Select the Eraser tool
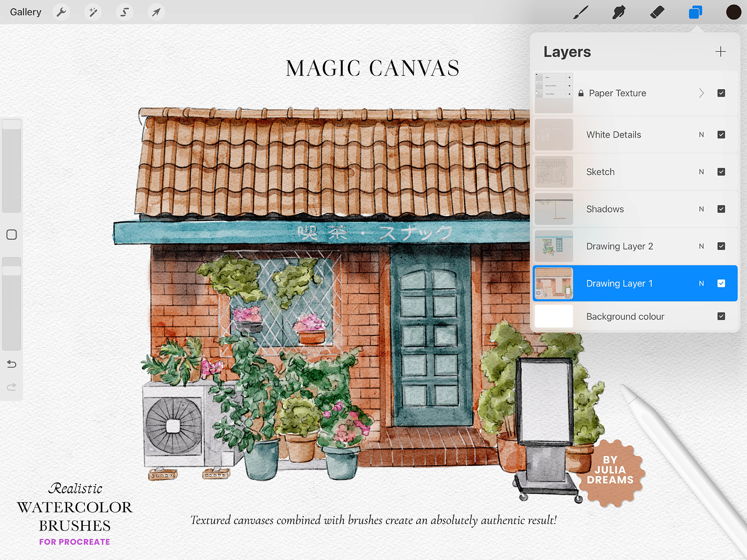Screen dimensions: 747x560 [x=657, y=12]
